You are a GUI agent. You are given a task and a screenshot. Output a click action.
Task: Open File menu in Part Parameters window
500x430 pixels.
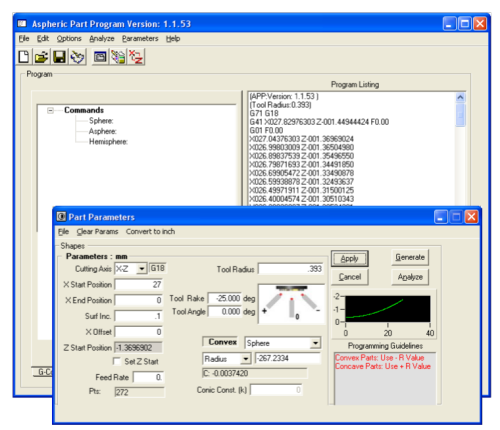[63, 232]
